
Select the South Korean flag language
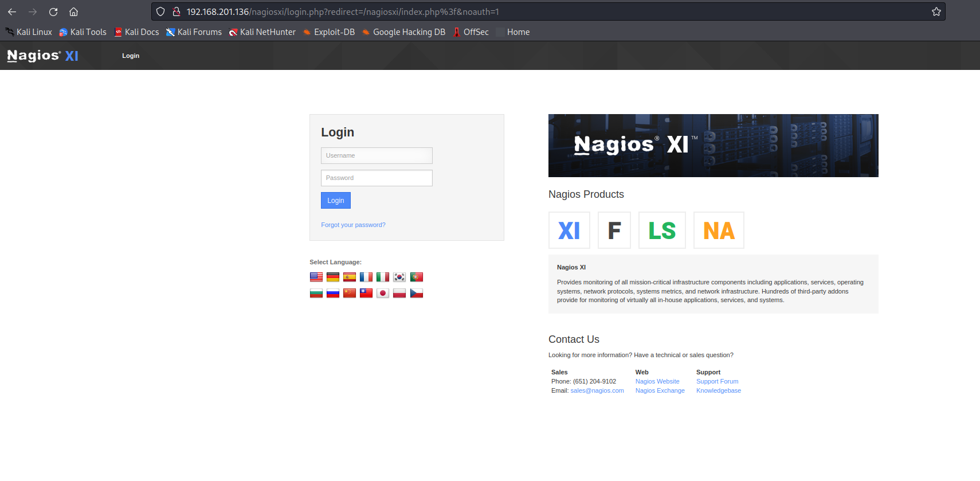click(x=399, y=277)
